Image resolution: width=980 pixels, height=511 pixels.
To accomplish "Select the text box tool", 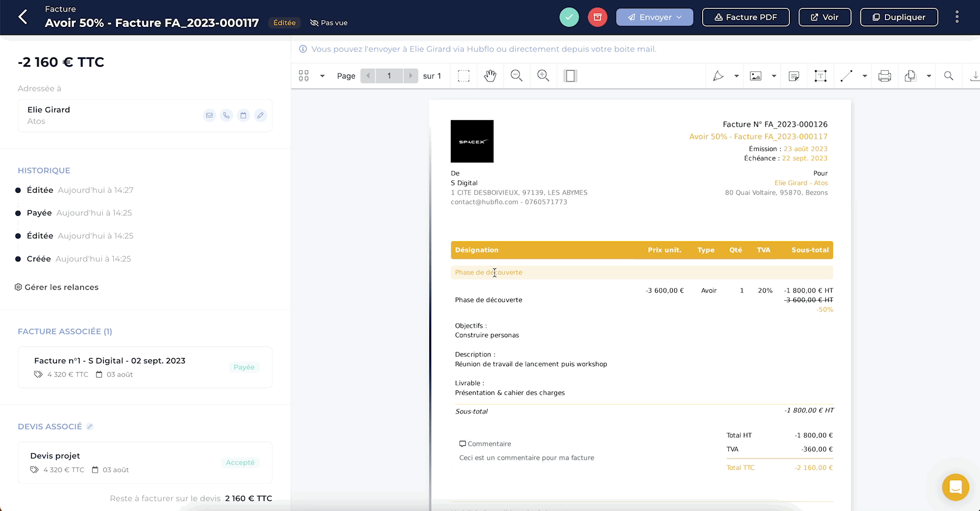I will 820,76.
